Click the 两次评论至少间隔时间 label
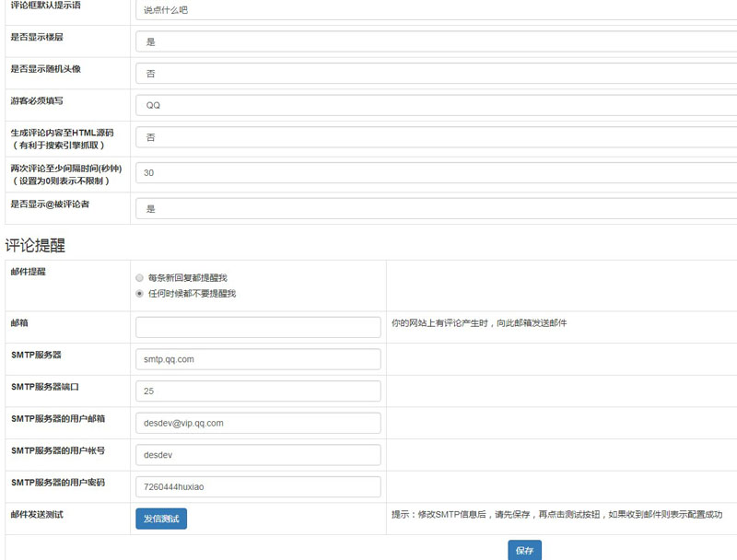The height and width of the screenshot is (560, 737). pos(66,174)
